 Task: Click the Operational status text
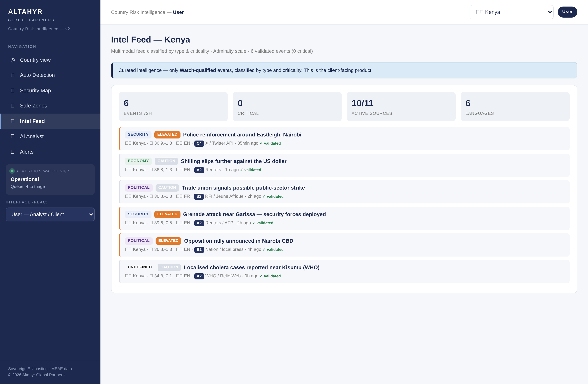click(x=25, y=179)
